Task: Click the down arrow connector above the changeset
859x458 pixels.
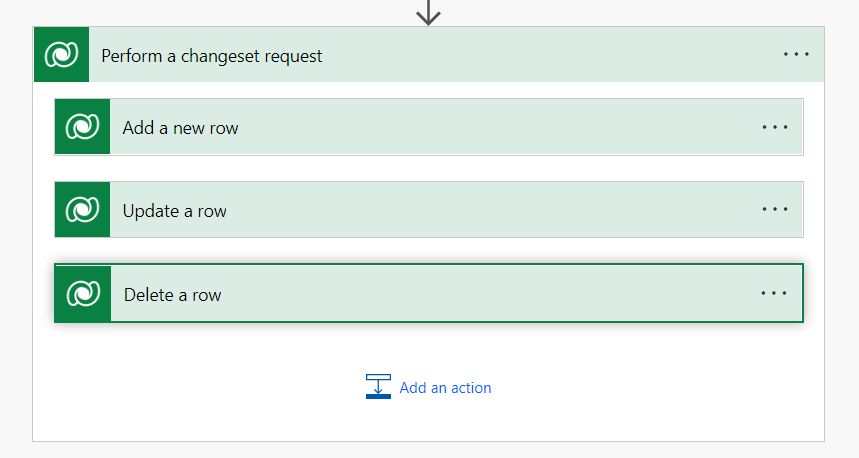Action: (x=428, y=12)
